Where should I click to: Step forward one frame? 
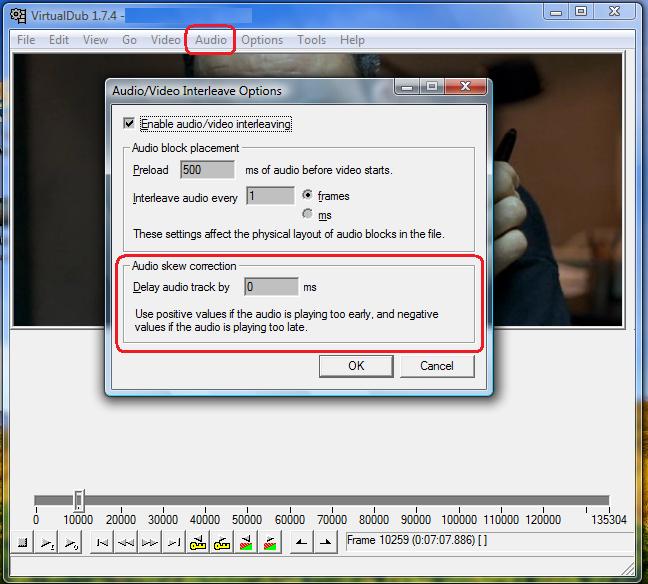(150, 543)
